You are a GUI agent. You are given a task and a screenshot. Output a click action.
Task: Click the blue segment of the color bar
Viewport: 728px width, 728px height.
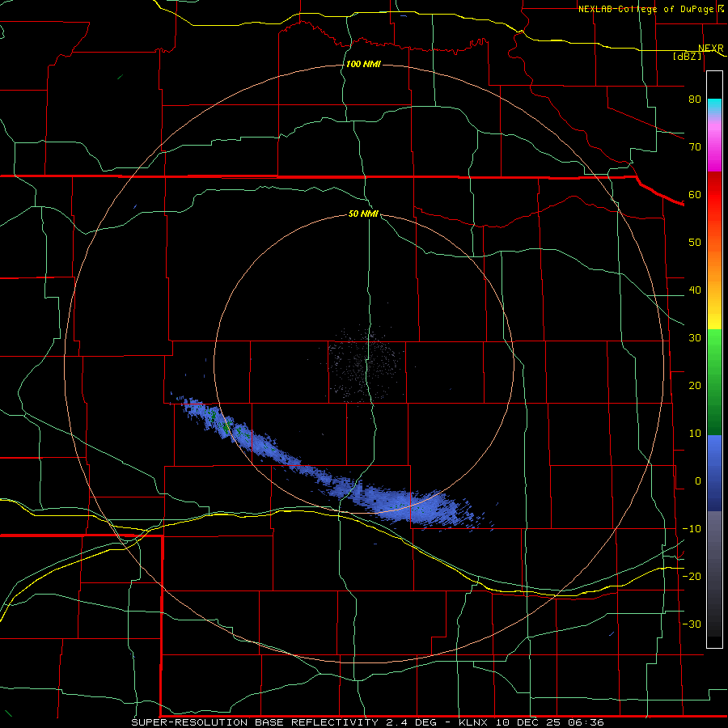(x=714, y=472)
